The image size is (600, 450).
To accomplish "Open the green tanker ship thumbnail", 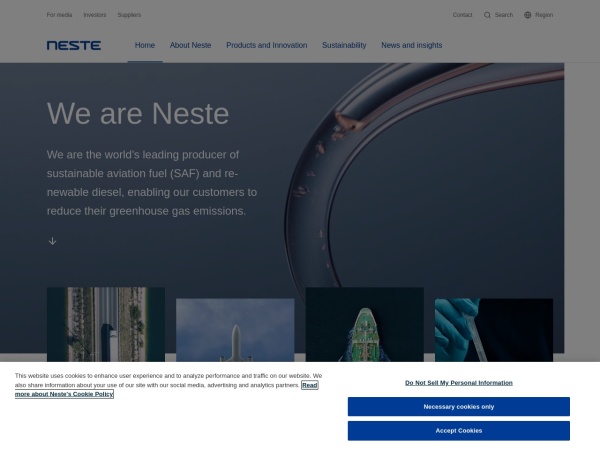I will click(365, 324).
